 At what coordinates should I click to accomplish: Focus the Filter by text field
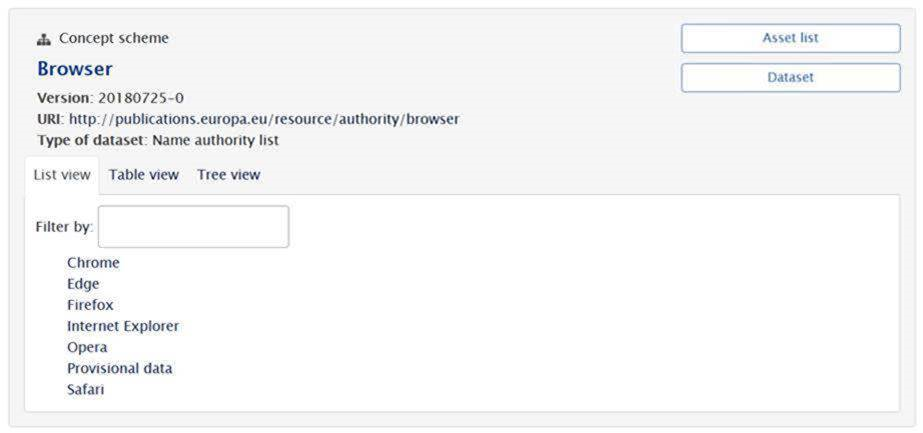click(x=193, y=227)
